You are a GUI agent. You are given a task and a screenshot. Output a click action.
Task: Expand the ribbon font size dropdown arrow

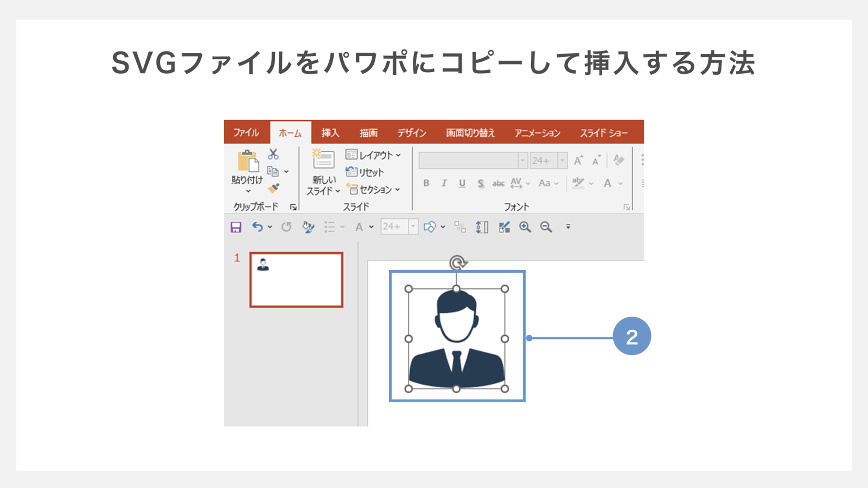click(x=562, y=160)
